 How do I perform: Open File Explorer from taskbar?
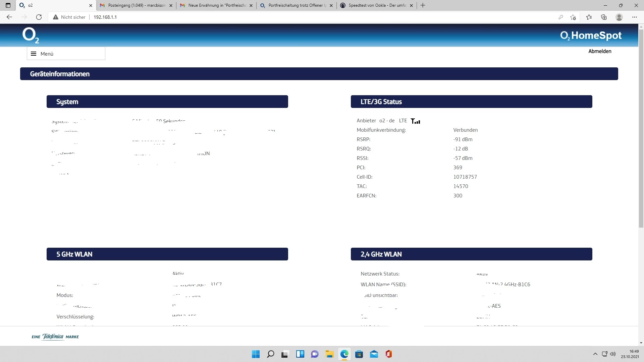329,354
